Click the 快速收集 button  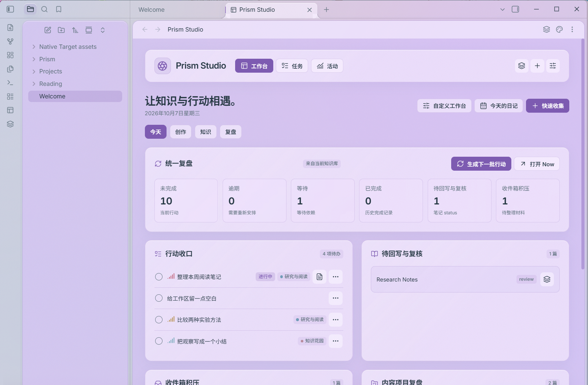pyautogui.click(x=548, y=106)
